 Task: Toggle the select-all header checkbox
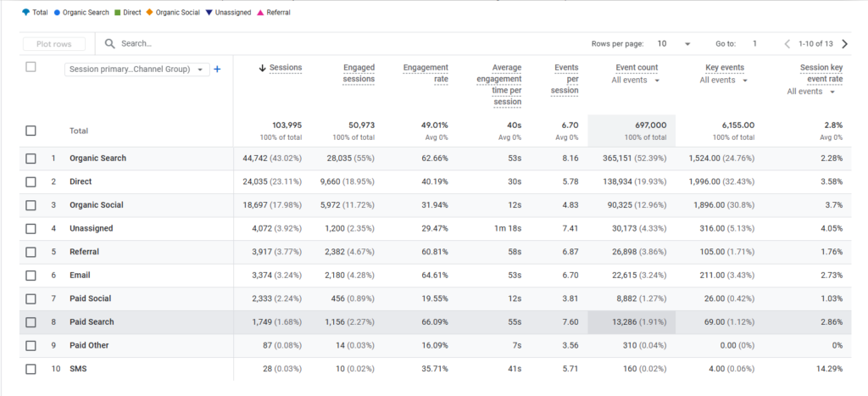(31, 67)
